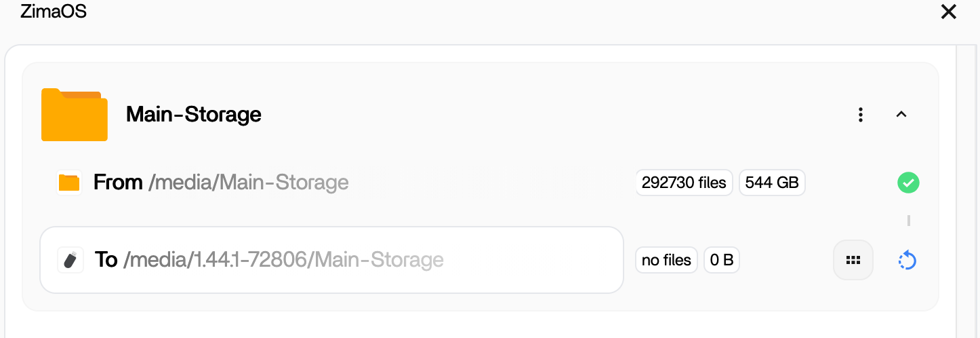The width and height of the screenshot is (980, 338).
Task: Click the 292730 files badge
Action: point(684,183)
